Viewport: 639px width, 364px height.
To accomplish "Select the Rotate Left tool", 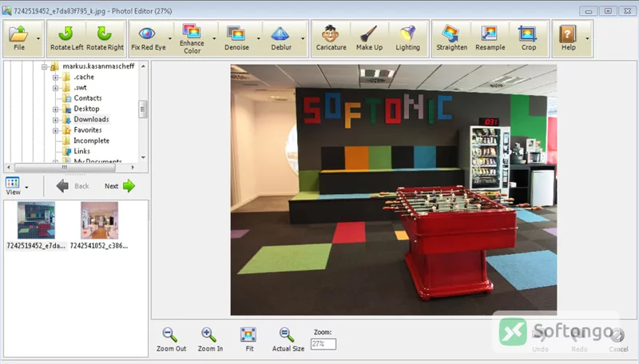I will pyautogui.click(x=67, y=38).
